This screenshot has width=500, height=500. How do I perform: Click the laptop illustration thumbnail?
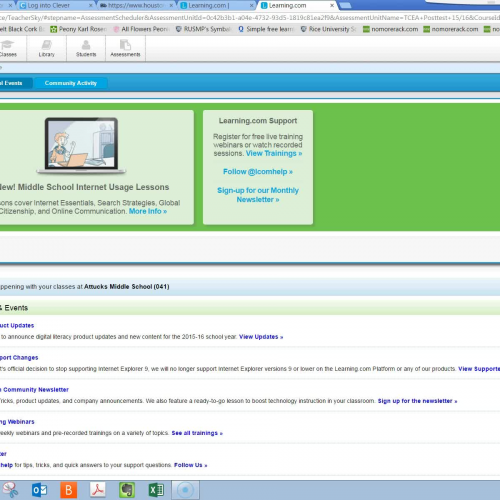[x=81, y=146]
